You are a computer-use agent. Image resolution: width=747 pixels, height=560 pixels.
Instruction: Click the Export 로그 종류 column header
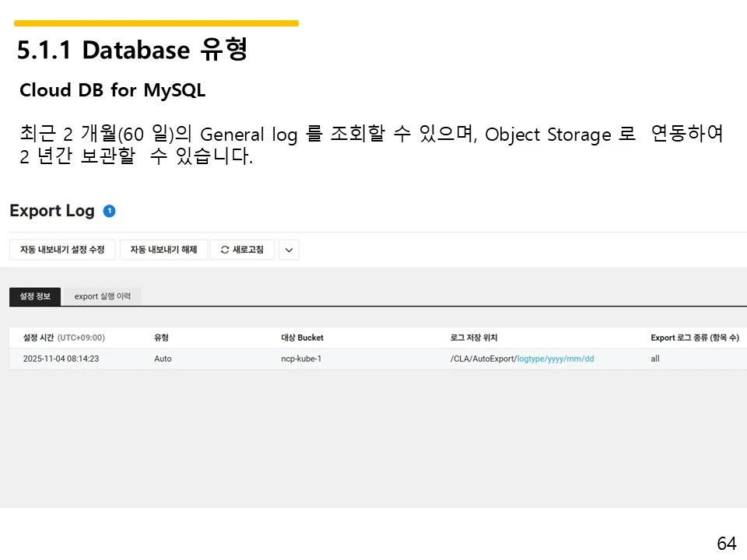pyautogui.click(x=693, y=338)
